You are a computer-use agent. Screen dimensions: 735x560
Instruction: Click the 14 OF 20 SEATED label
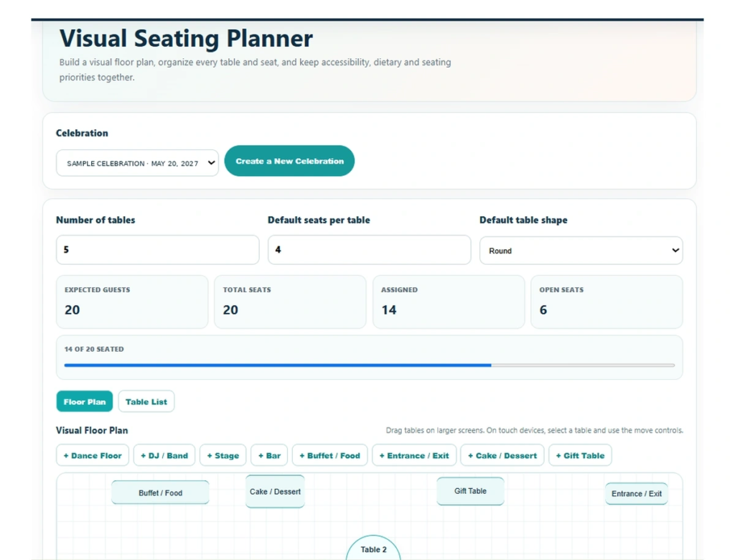[x=94, y=349]
